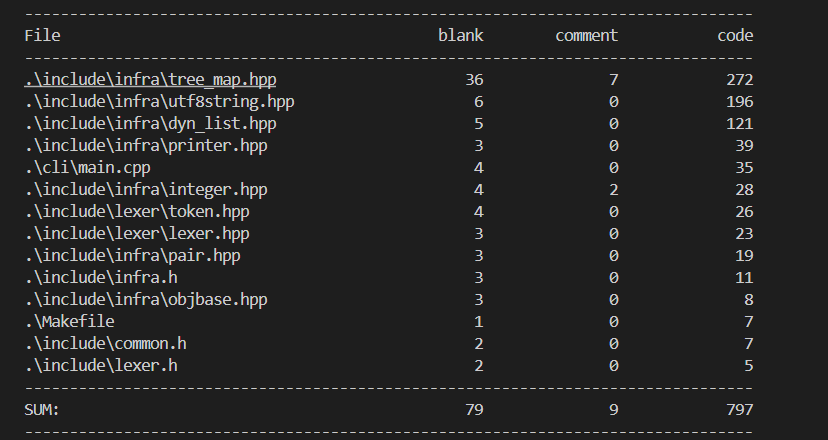
Task: Open the common.h file path
Action: 105,344
